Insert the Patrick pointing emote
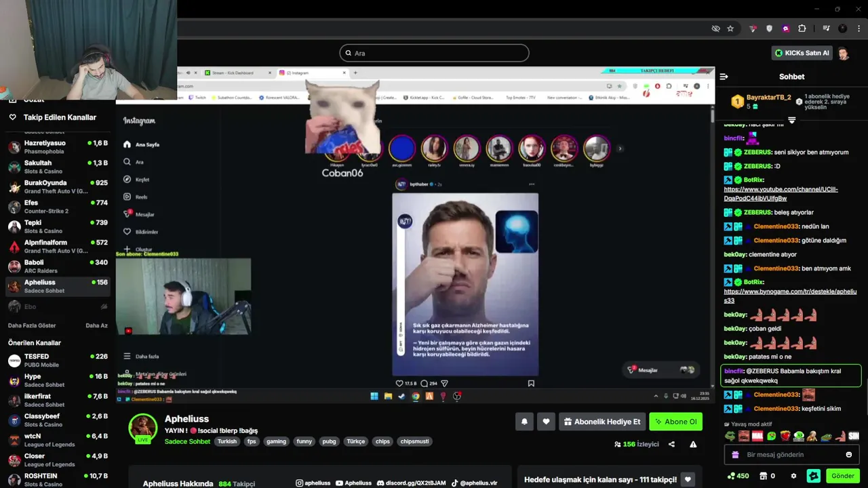This screenshot has height=488, width=868. (x=840, y=436)
